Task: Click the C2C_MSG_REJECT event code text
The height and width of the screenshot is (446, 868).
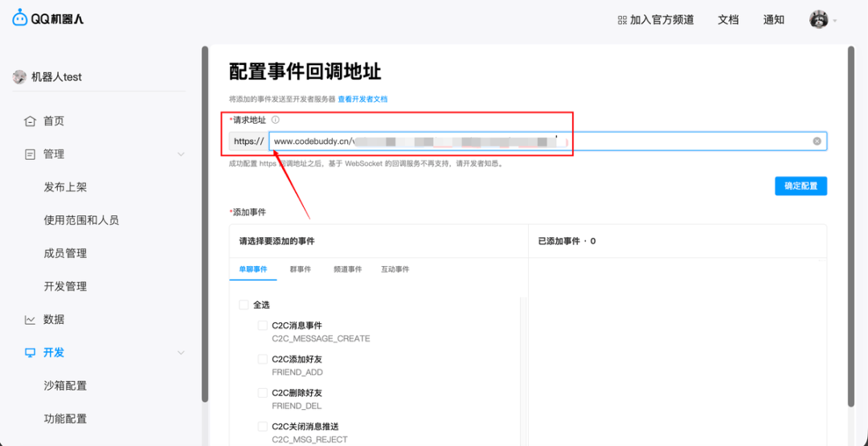Action: coord(309,440)
